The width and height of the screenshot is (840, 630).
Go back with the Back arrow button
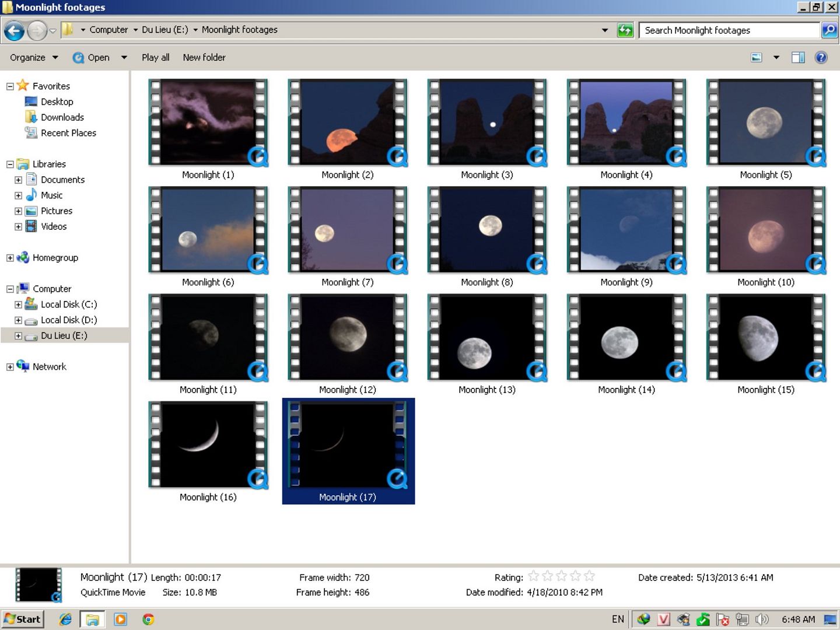(x=14, y=30)
